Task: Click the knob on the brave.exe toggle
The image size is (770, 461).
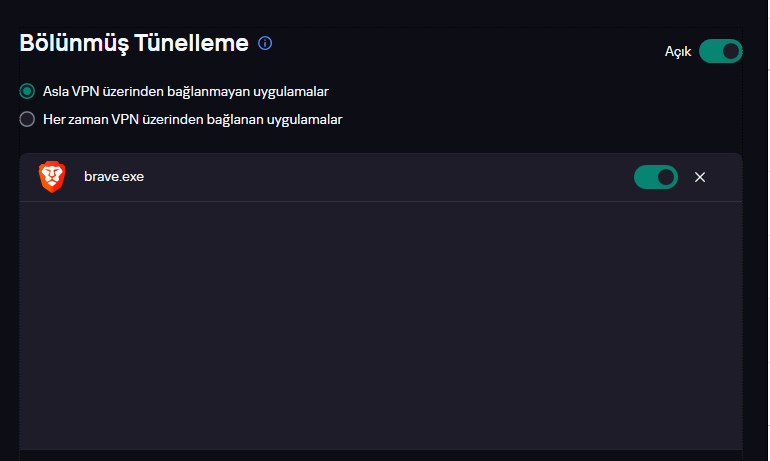Action: pyautogui.click(x=666, y=177)
